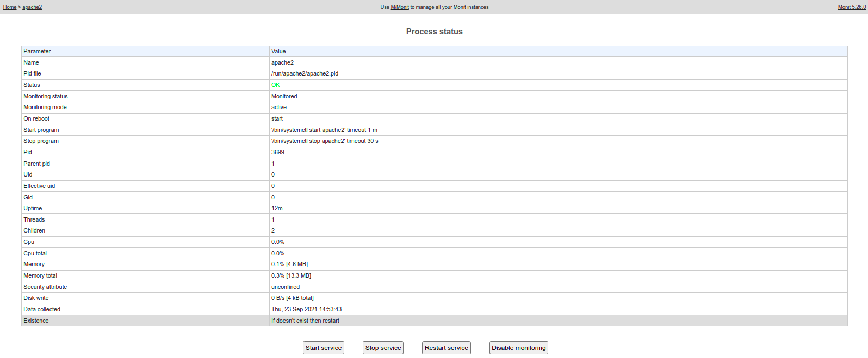Image resolution: width=868 pixels, height=358 pixels.
Task: Click Disk write value 0 B/s
Action: click(x=293, y=298)
